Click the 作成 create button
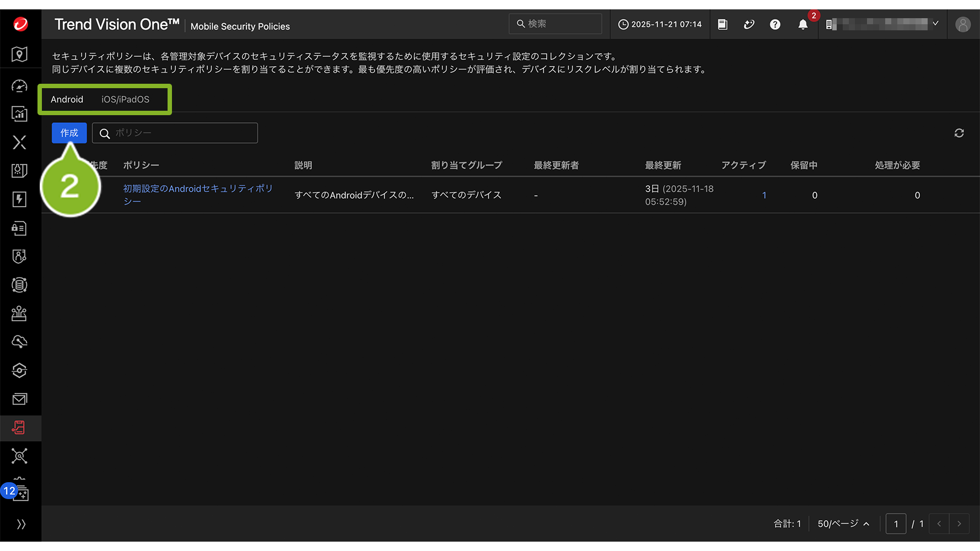This screenshot has height=551, width=980. tap(69, 133)
